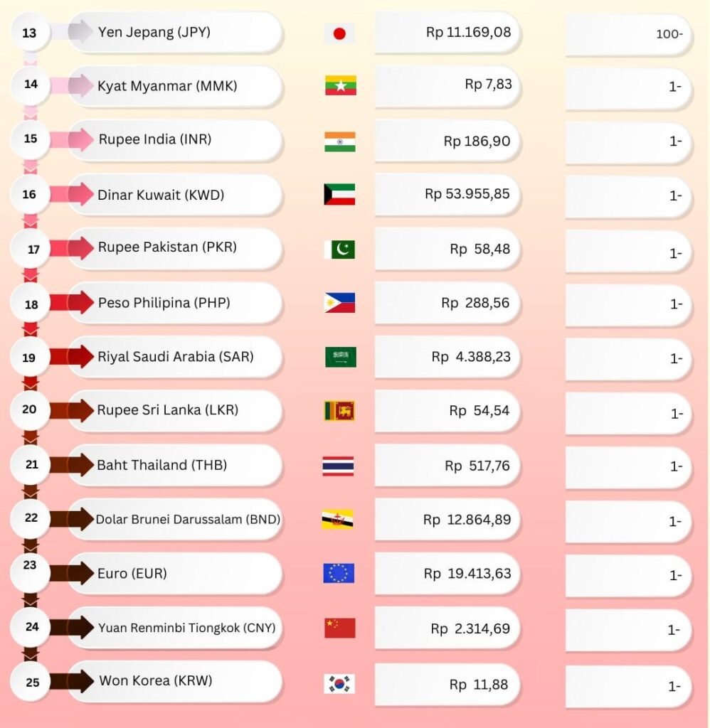Select the Saudi Arabia flag icon

pos(340,357)
